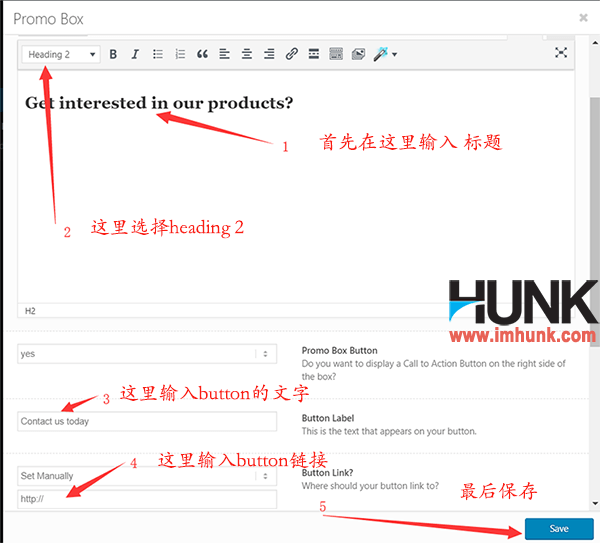The width and height of the screenshot is (600, 543).
Task: Insert Read More tag
Action: coord(314,54)
